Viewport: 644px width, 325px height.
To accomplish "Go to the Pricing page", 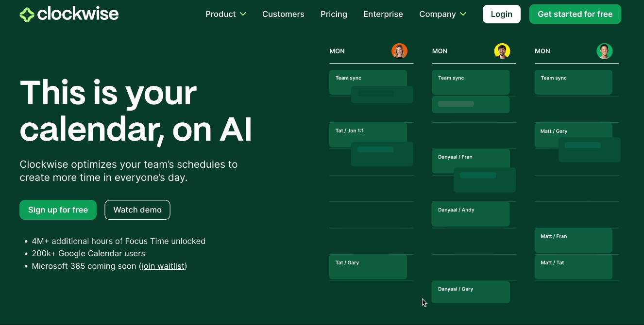I will pos(334,14).
